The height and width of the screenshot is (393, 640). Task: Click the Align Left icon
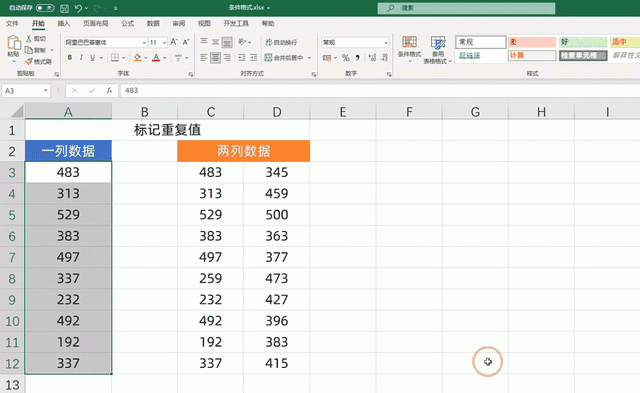tap(204, 58)
